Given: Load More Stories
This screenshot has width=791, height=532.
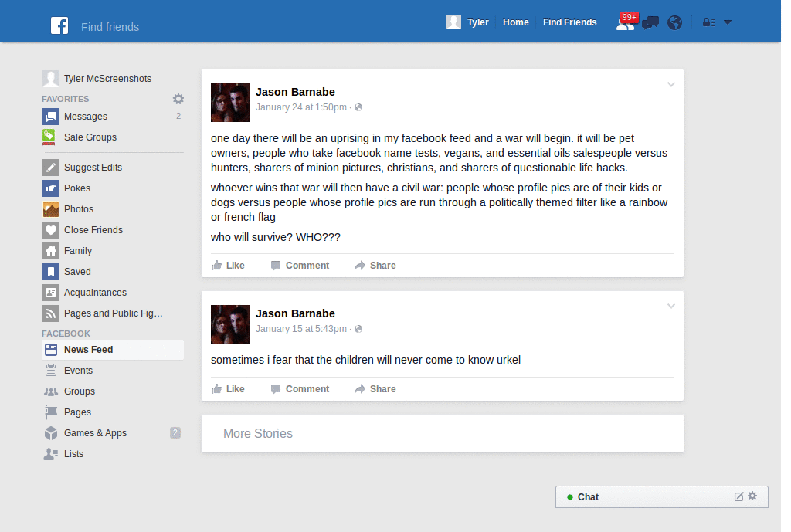Looking at the screenshot, I should click(x=443, y=434).
